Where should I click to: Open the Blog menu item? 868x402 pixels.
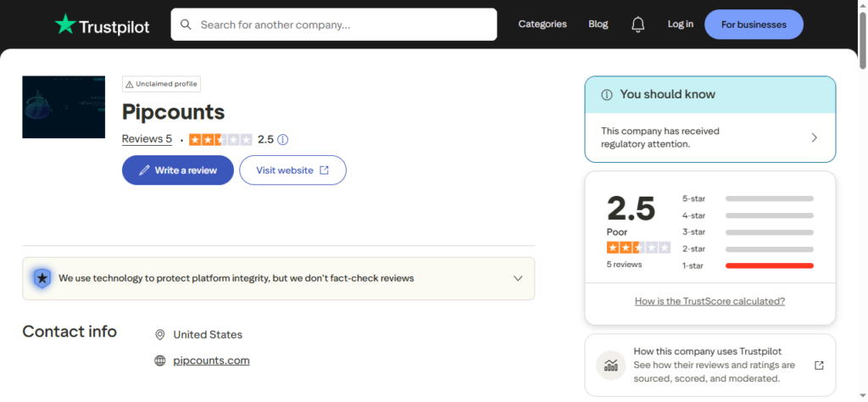tap(598, 25)
